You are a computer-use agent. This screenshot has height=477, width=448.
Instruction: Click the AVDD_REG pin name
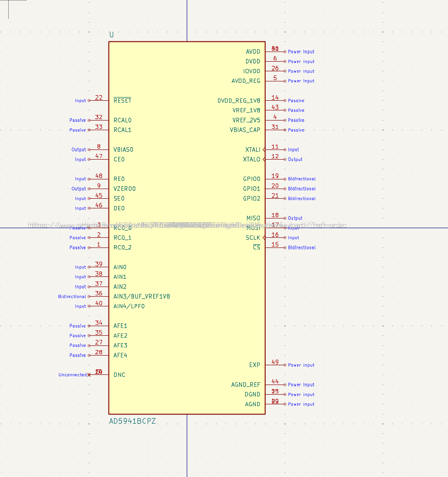[x=246, y=81]
